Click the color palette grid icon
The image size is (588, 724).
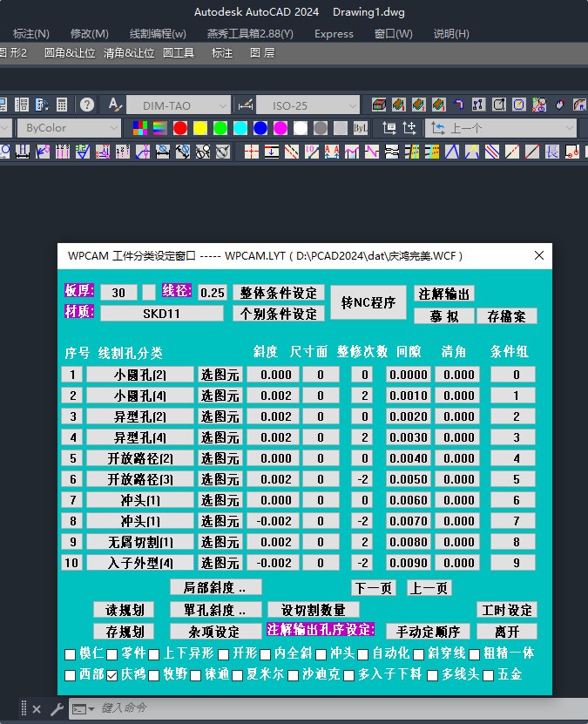pos(140,128)
